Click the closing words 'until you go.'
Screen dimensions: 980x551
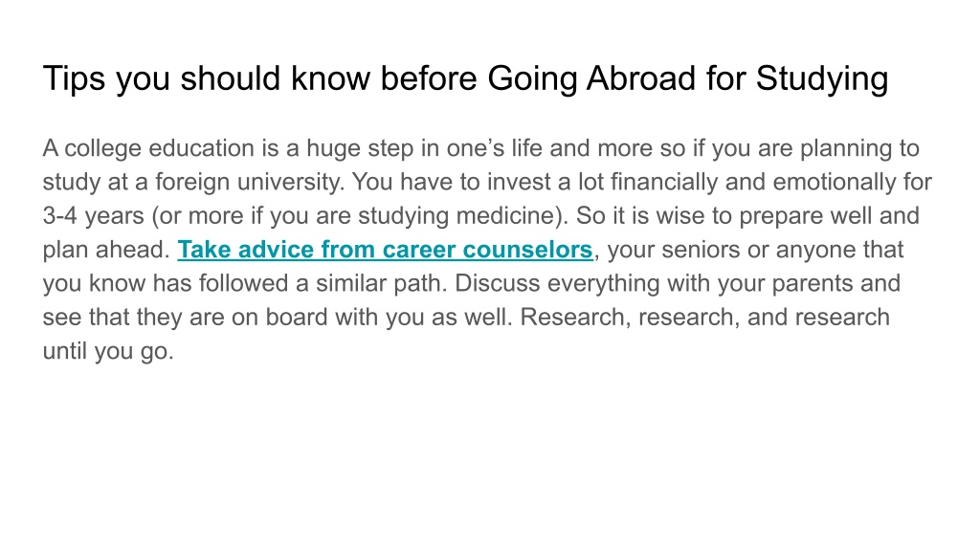click(x=108, y=350)
